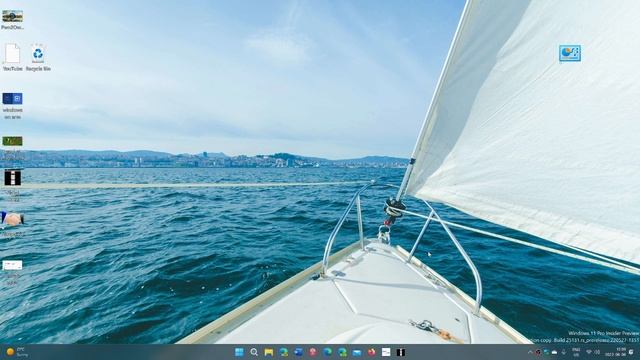Expand the hidden system tray icons chevron
This screenshot has height=360, width=640.
tap(530, 352)
